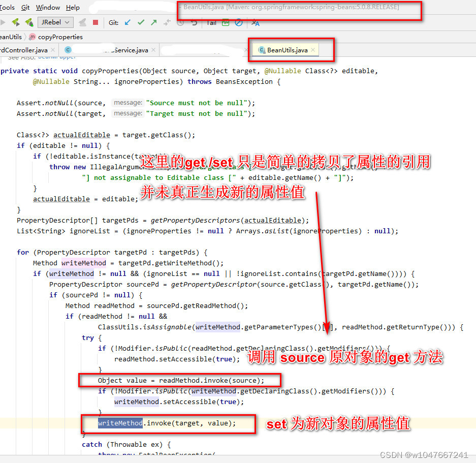Click writeMethod.setAccessible(true) line

(x=179, y=402)
